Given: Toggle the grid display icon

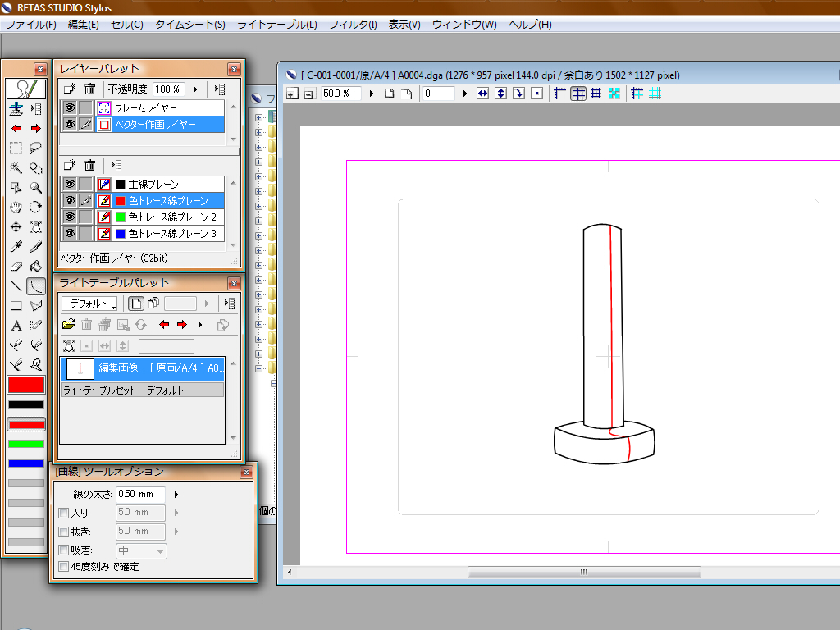Looking at the screenshot, I should pyautogui.click(x=596, y=94).
